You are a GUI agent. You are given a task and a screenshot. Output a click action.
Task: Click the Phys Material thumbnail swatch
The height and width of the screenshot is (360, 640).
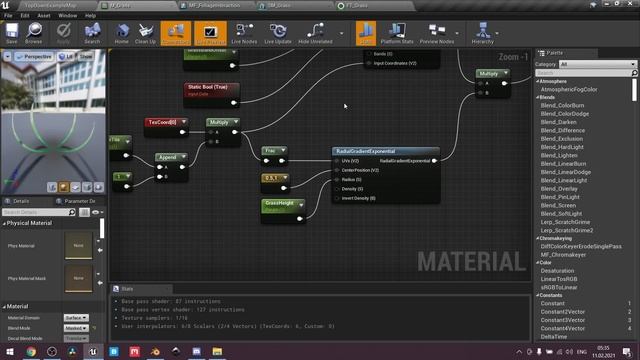point(78,245)
